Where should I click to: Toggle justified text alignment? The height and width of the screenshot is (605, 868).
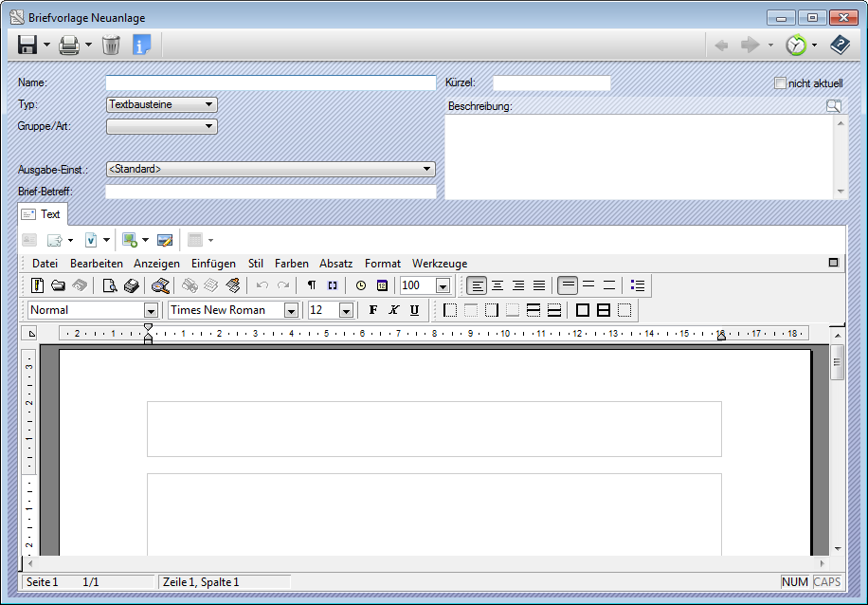[x=539, y=285]
